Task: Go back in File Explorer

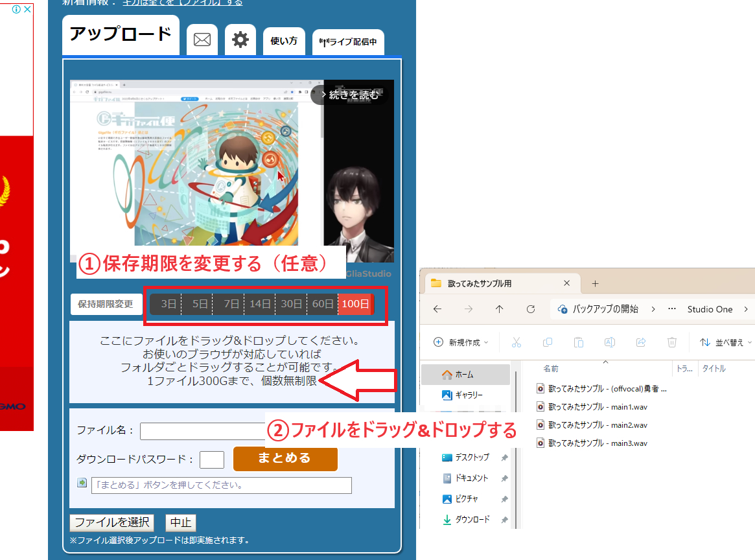Action: 437,309
